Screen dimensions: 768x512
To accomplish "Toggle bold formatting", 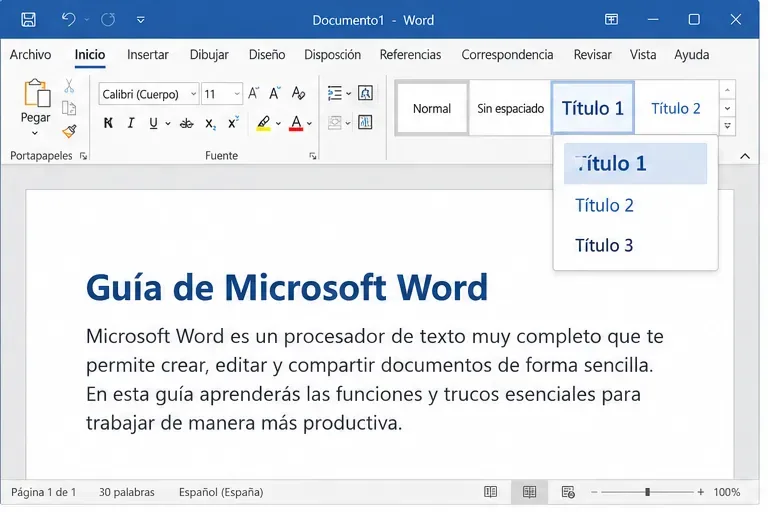I will (x=108, y=123).
